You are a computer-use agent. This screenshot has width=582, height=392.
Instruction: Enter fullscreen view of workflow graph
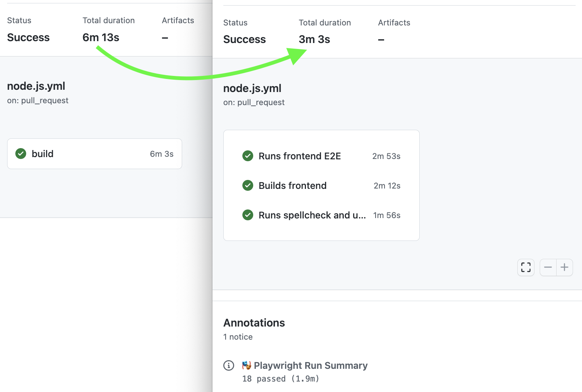pyautogui.click(x=526, y=267)
